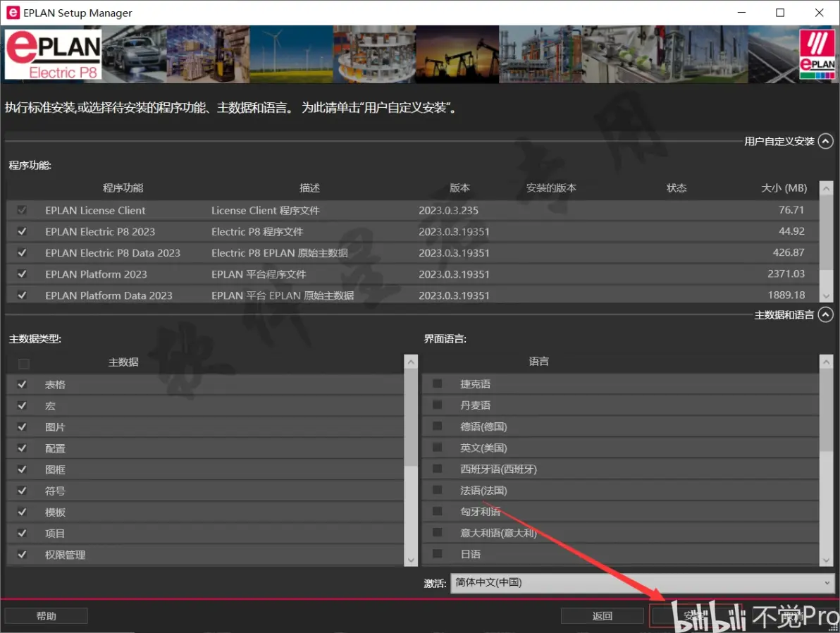
Task: Click the 程序功能 column header
Action: coord(123,188)
